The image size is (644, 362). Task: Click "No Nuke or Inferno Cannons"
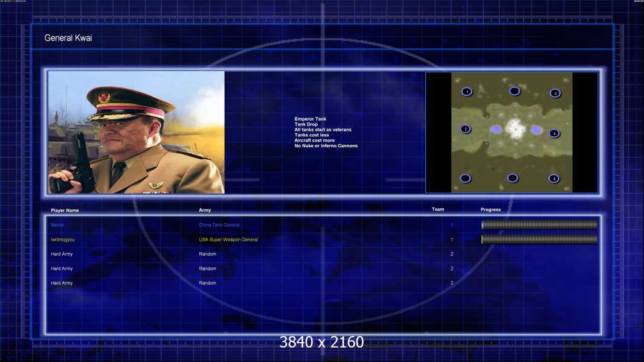[x=326, y=145]
